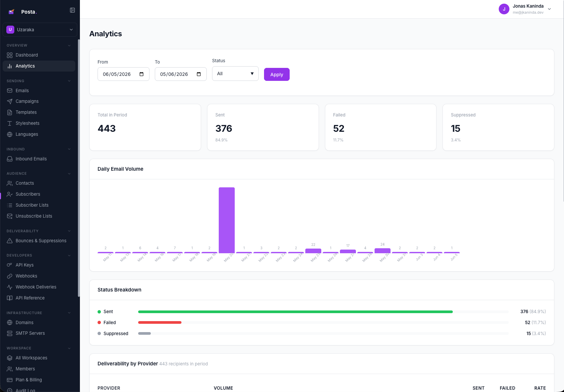Viewport: 564px width, 392px height.
Task: Open Webhook Deliveries page
Action: coord(39,287)
